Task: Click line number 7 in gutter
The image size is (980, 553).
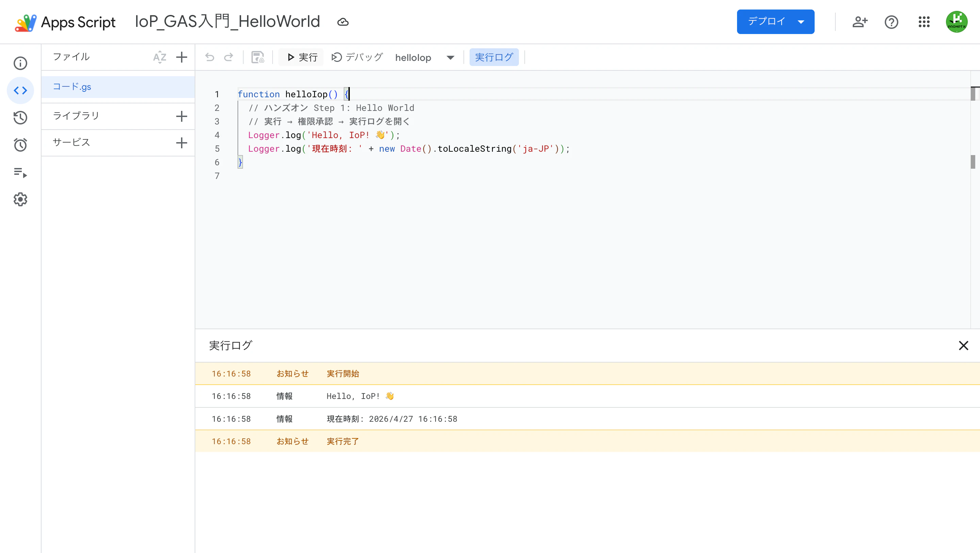Action: coord(217,176)
